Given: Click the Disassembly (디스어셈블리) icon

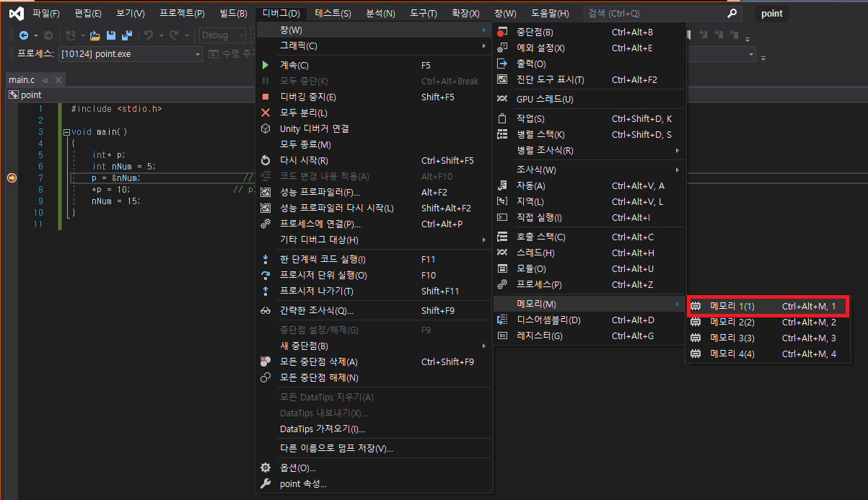Looking at the screenshot, I should [503, 320].
